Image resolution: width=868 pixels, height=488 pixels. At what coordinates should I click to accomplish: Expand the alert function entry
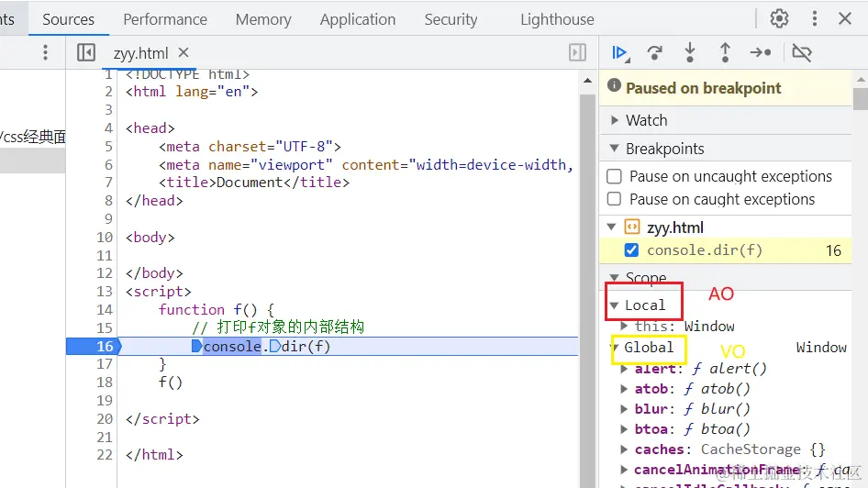[624, 369]
